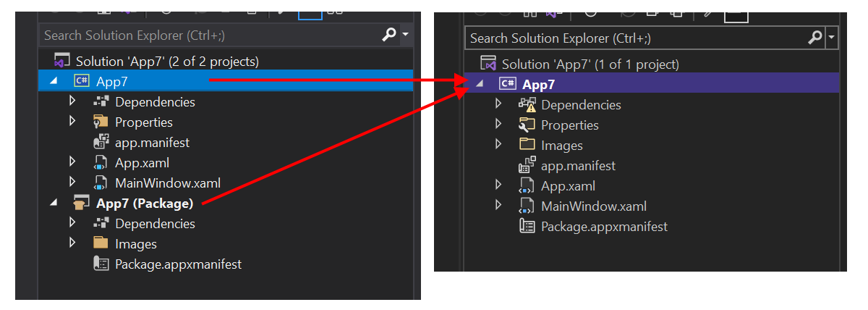Expand Images folder under App7 (Package)
The width and height of the screenshot is (868, 310).
pos(72,244)
